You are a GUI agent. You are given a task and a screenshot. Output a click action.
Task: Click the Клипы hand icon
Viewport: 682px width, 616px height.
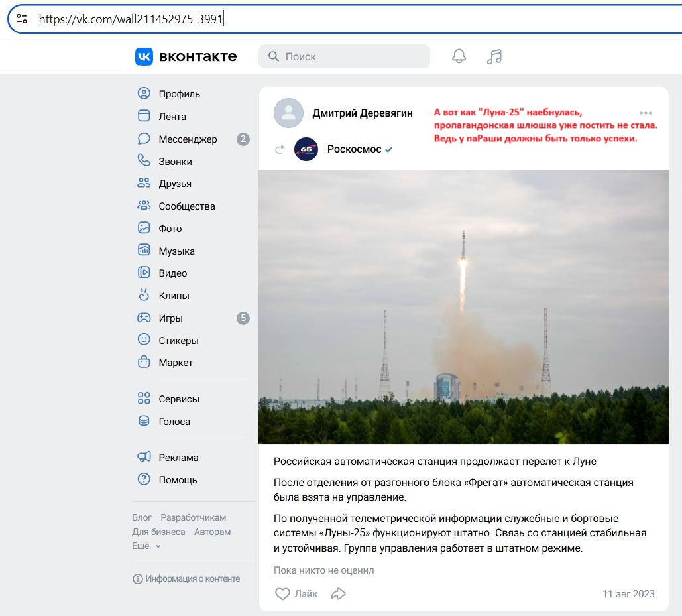click(x=144, y=295)
